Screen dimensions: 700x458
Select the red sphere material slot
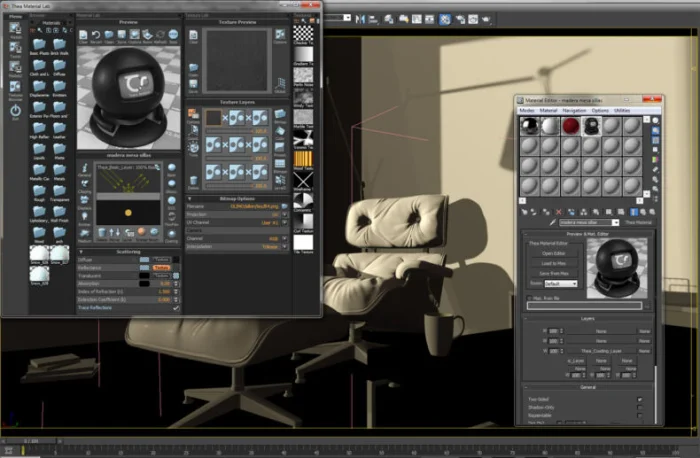[x=571, y=125]
